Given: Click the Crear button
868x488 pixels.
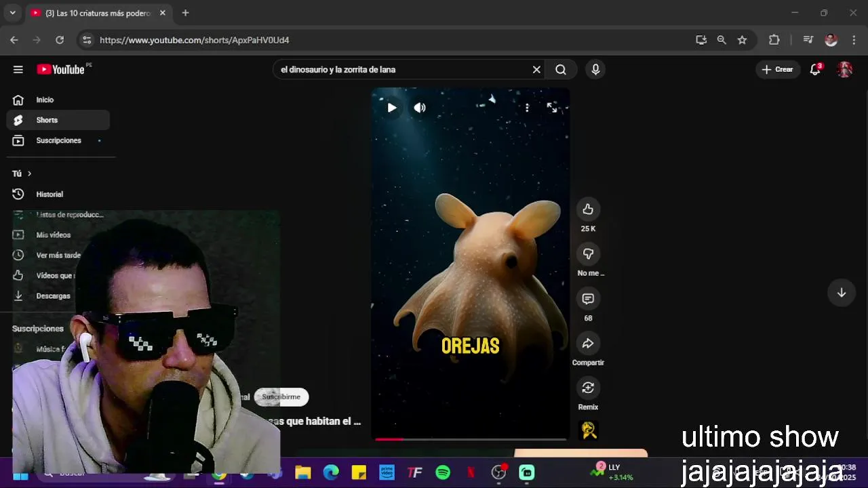Looking at the screenshot, I should (777, 69).
